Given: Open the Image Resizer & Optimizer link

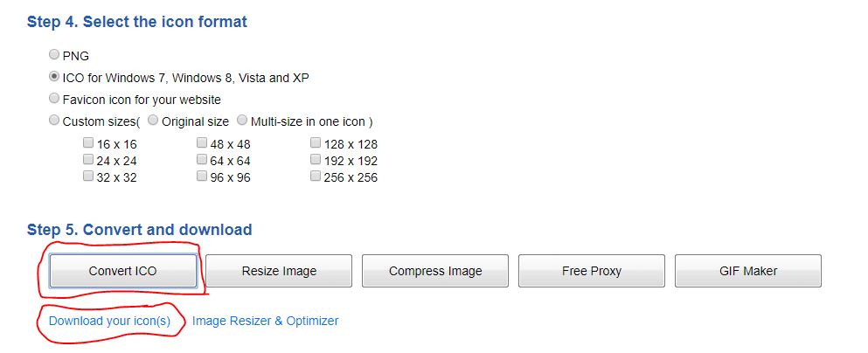Looking at the screenshot, I should tap(265, 321).
